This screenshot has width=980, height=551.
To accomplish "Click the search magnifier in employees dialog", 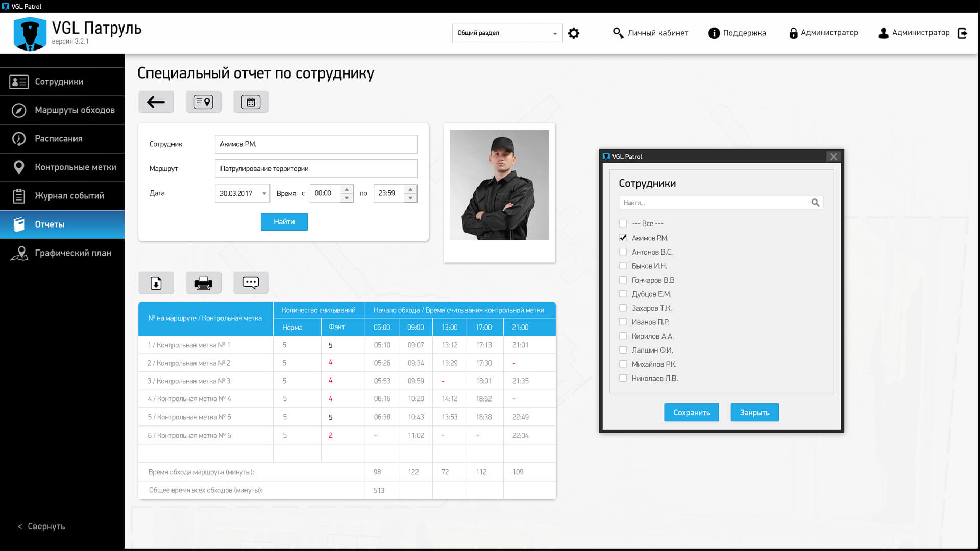I will [x=815, y=203].
